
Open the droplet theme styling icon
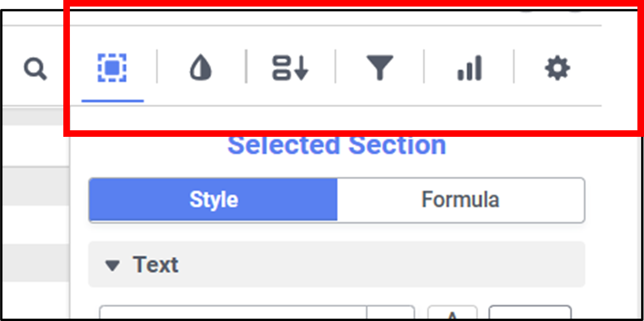[201, 68]
